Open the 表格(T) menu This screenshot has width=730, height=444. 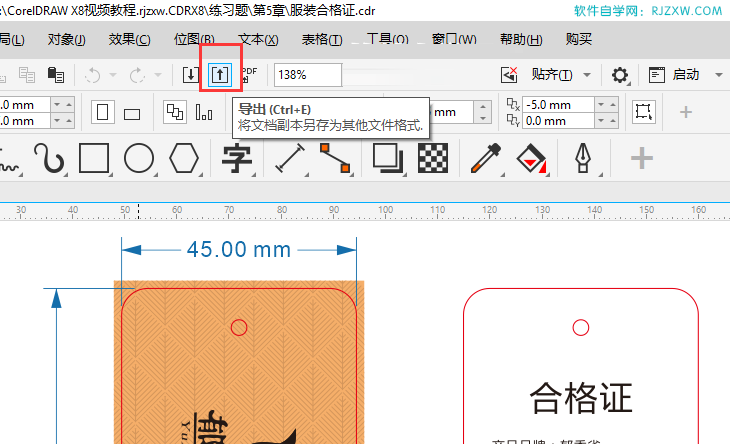coord(322,40)
